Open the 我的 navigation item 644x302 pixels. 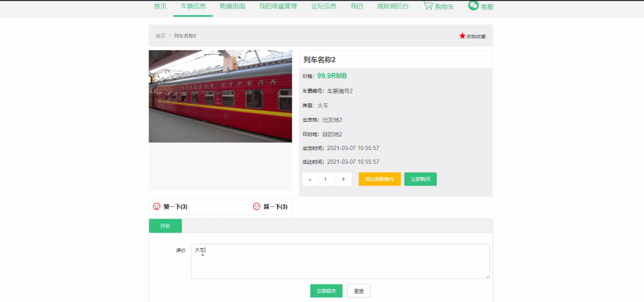(356, 6)
